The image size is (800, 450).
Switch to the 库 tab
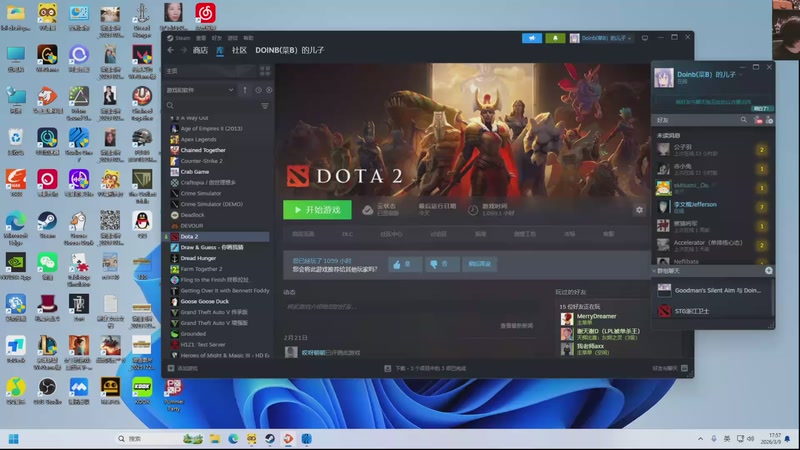220,50
